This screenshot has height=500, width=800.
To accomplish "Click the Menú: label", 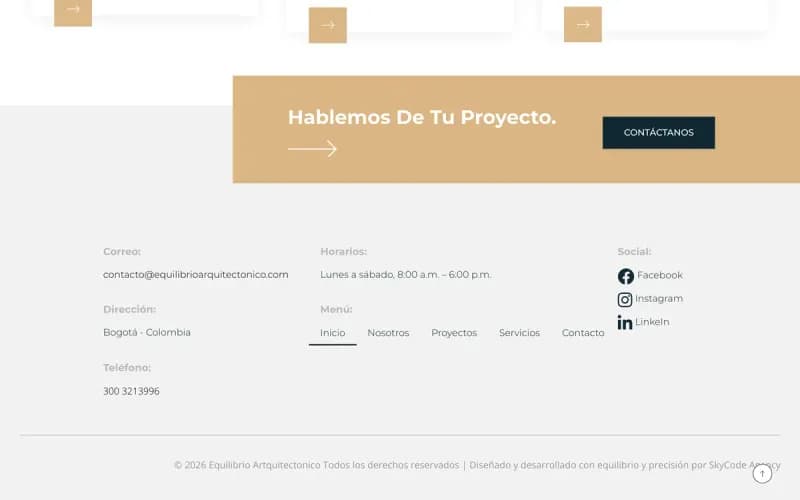I will click(336, 309).
